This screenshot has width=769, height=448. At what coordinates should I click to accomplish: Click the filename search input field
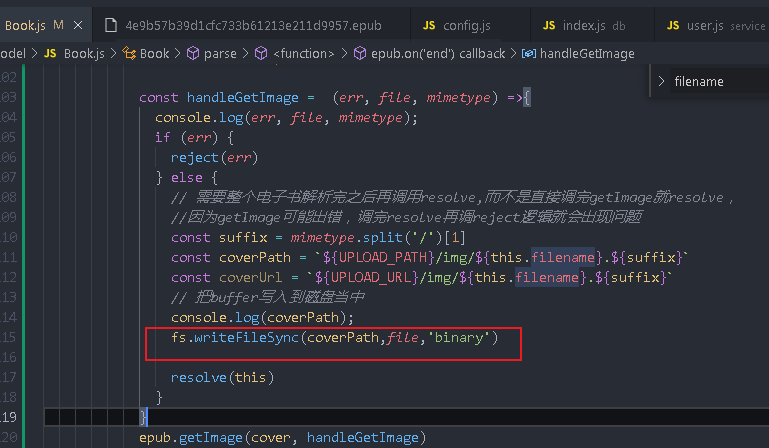[719, 81]
